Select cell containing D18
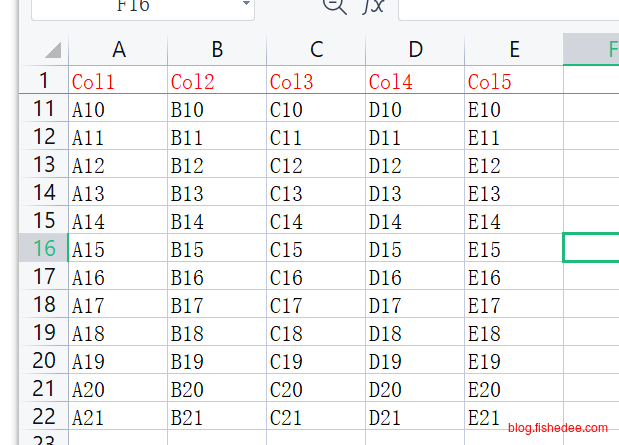Screen dimensions: 619x445 point(415,333)
